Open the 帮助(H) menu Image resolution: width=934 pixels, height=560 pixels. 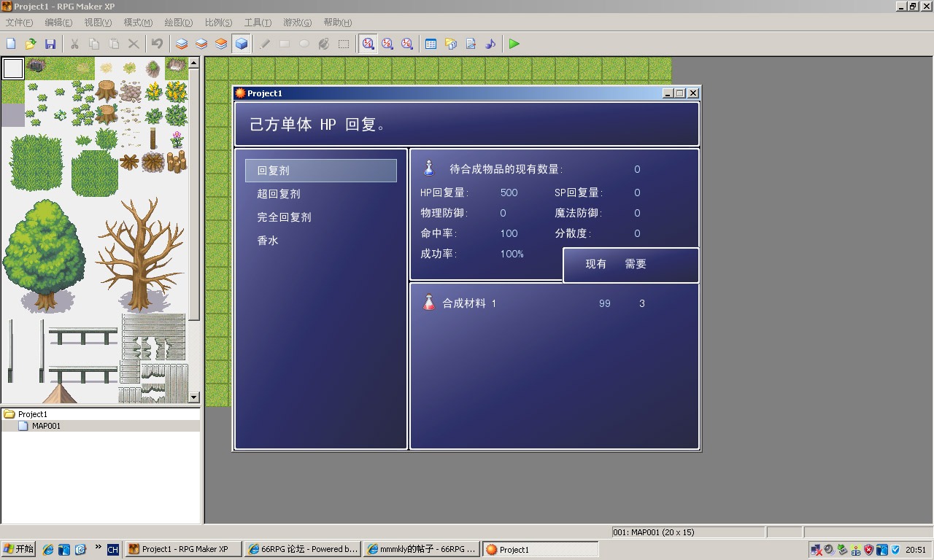coord(337,23)
